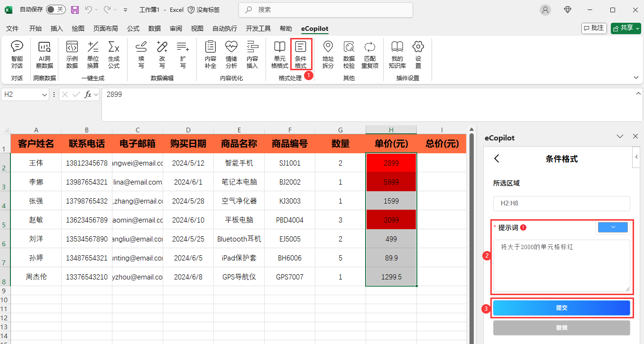Select the red cell containing 2899
The image size is (644, 344).
coord(391,163)
